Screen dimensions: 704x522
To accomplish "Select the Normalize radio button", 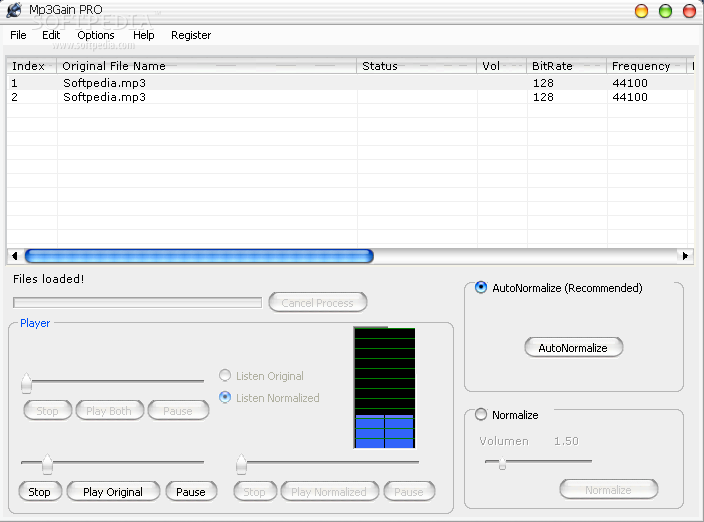I will click(x=481, y=414).
